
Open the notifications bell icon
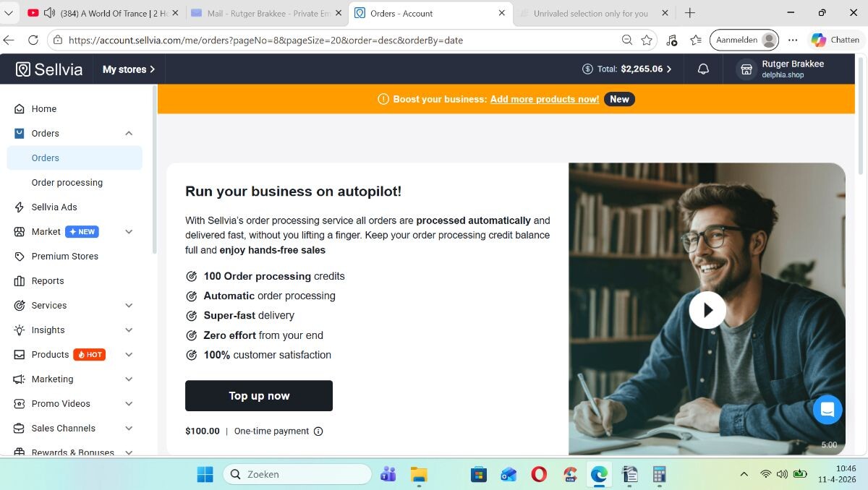point(703,69)
